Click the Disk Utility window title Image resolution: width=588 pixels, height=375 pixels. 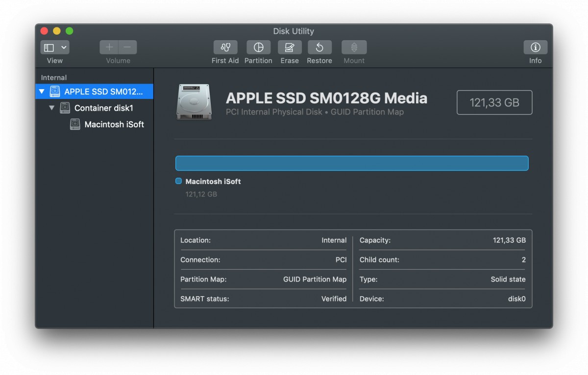(294, 31)
